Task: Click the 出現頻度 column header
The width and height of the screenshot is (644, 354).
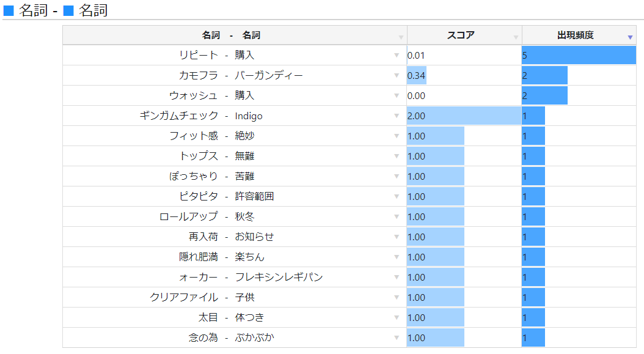Action: pyautogui.click(x=575, y=35)
